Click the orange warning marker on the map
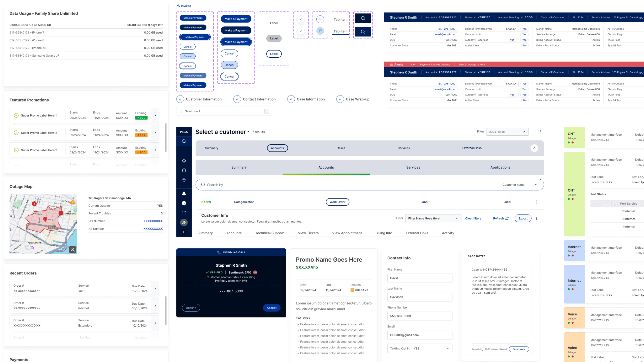The image size is (644, 362). pyautogui.click(x=72, y=202)
